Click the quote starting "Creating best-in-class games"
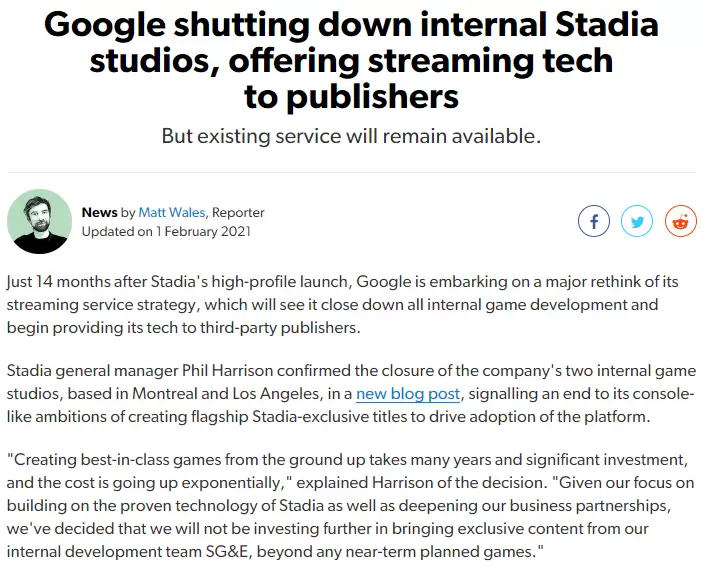This screenshot has width=708, height=572. coord(350,506)
